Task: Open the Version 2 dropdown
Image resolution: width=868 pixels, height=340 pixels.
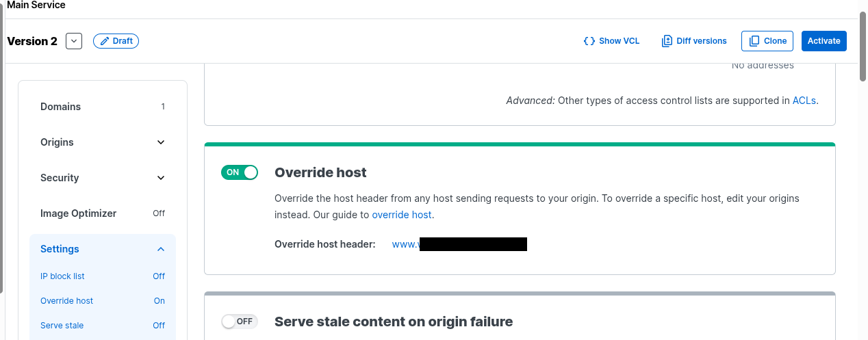Action: pos(74,41)
